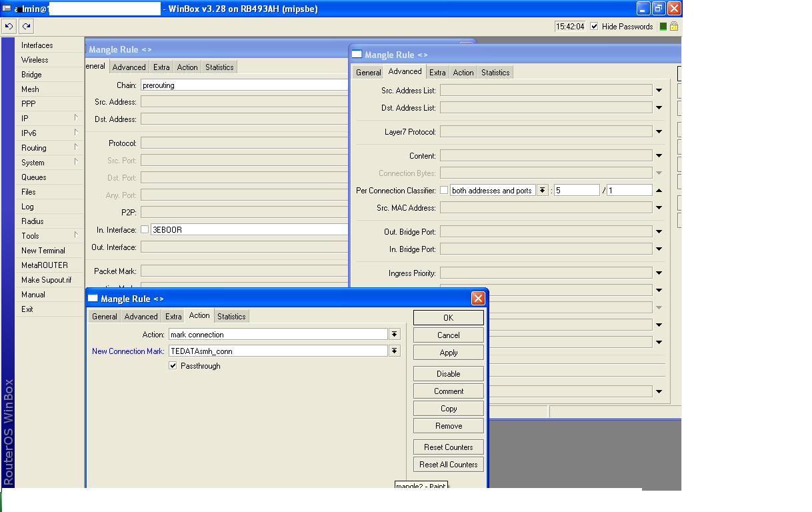Click the Cancel button

(x=449, y=335)
